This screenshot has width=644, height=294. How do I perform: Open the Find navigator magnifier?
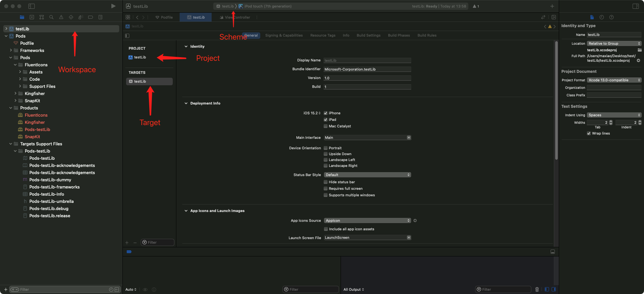click(51, 17)
